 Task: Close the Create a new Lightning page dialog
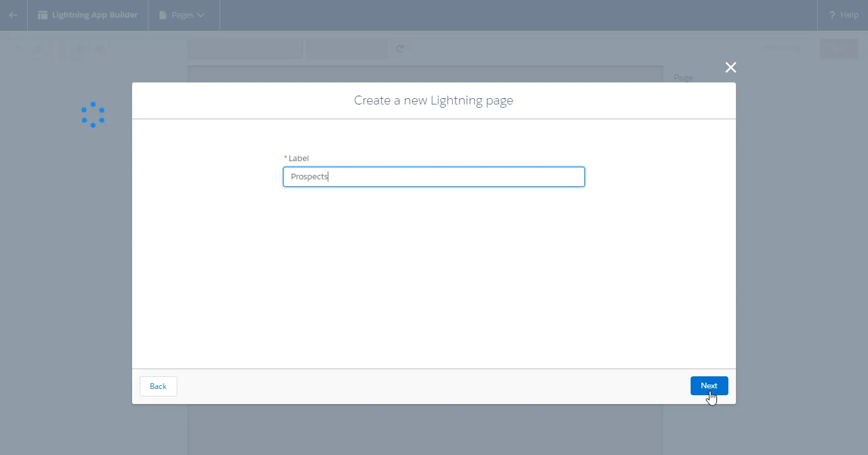click(x=730, y=67)
